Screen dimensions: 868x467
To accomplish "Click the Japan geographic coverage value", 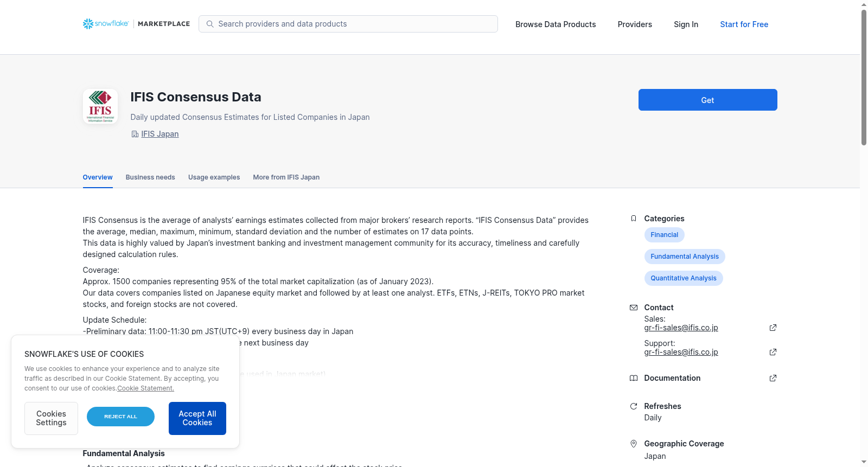I will 655,456.
